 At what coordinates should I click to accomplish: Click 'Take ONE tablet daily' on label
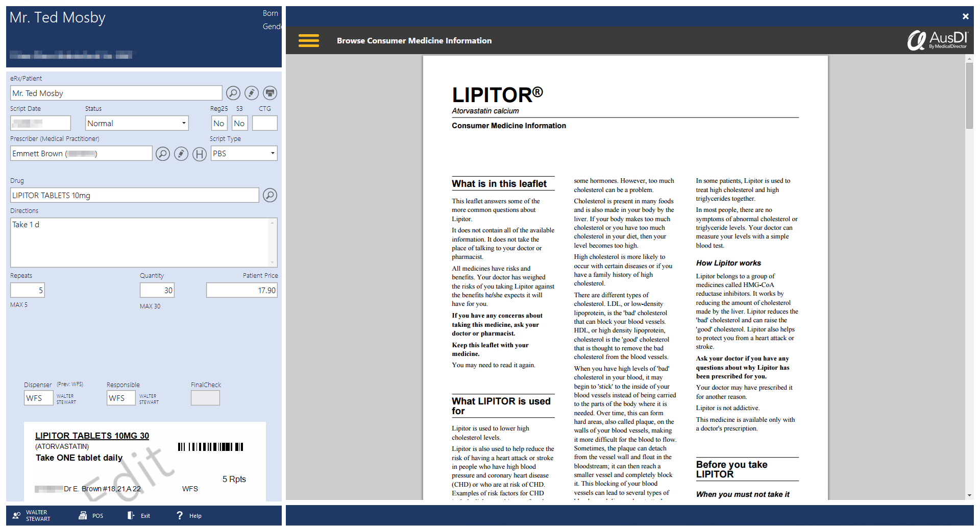point(79,458)
